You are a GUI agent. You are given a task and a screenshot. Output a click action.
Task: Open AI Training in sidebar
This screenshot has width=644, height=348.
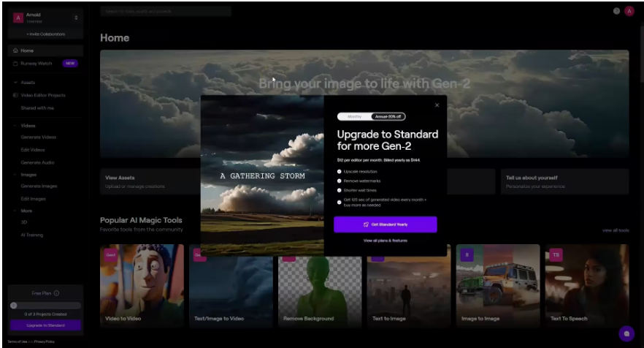[x=31, y=235]
